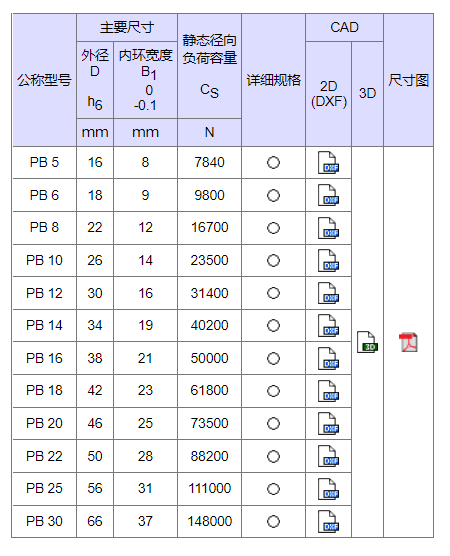The width and height of the screenshot is (450, 556).
Task: Click the load value 7840
Action: coord(210,162)
